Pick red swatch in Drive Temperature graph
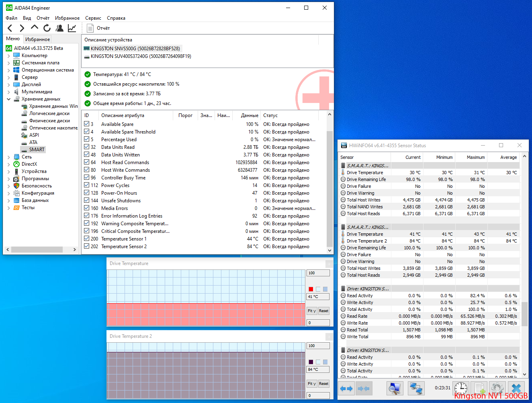The width and height of the screenshot is (532, 403). click(x=311, y=289)
